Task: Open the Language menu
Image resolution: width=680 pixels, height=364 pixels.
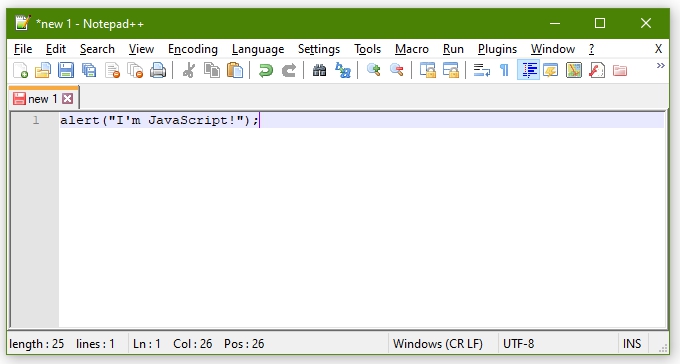Action: click(x=258, y=49)
